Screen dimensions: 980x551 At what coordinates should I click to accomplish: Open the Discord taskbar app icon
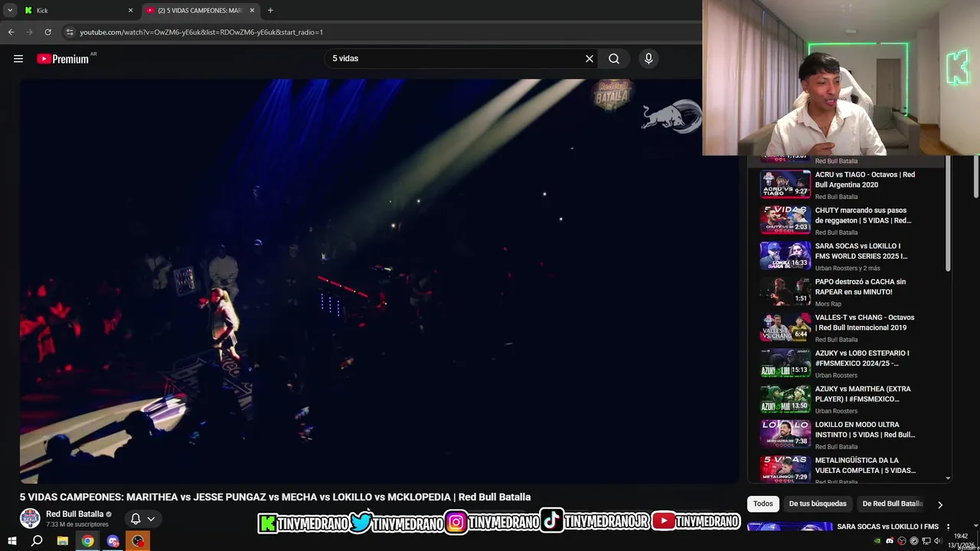113,541
